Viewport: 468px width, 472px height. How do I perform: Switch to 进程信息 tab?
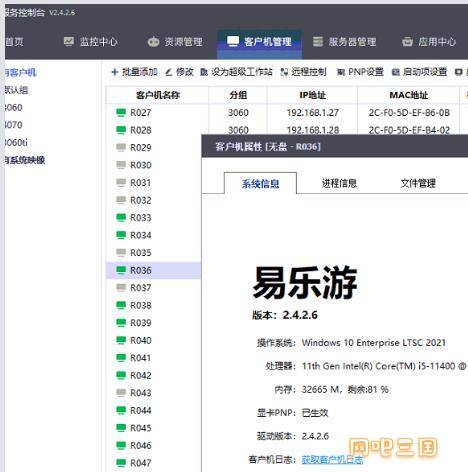339,183
